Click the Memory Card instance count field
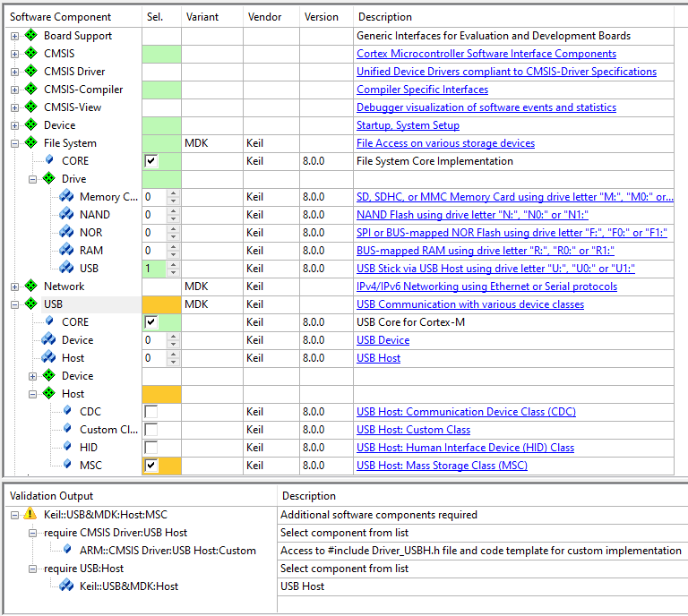 [x=154, y=197]
